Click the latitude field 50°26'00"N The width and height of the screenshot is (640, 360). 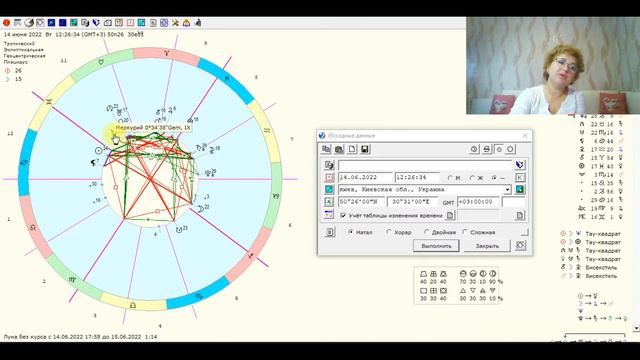coord(361,202)
